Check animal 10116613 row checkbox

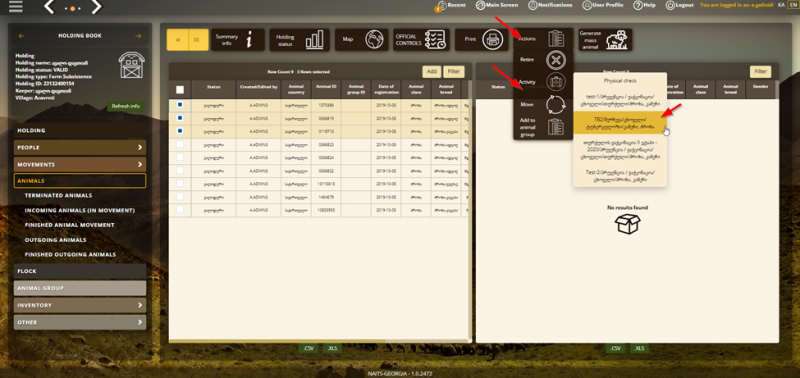(x=180, y=183)
